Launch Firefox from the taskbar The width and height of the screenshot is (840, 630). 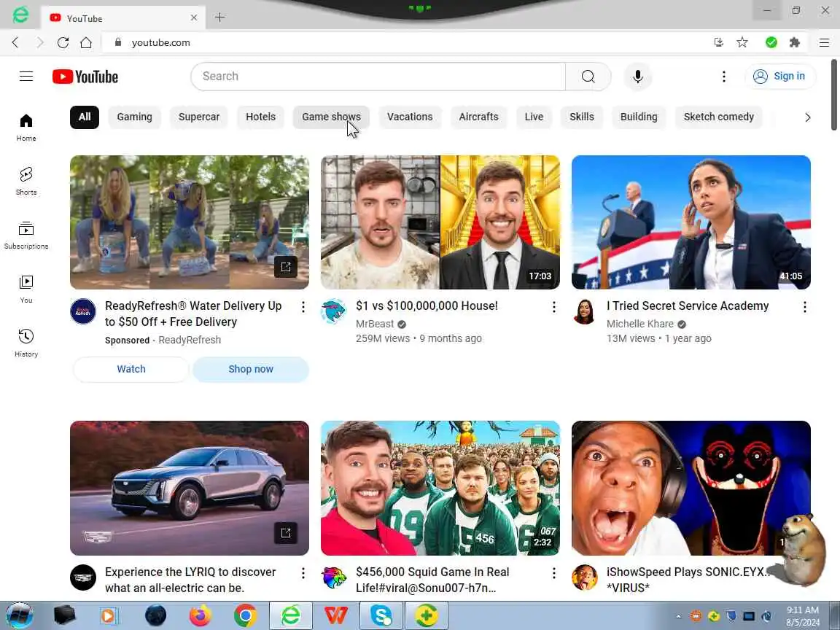(x=201, y=615)
